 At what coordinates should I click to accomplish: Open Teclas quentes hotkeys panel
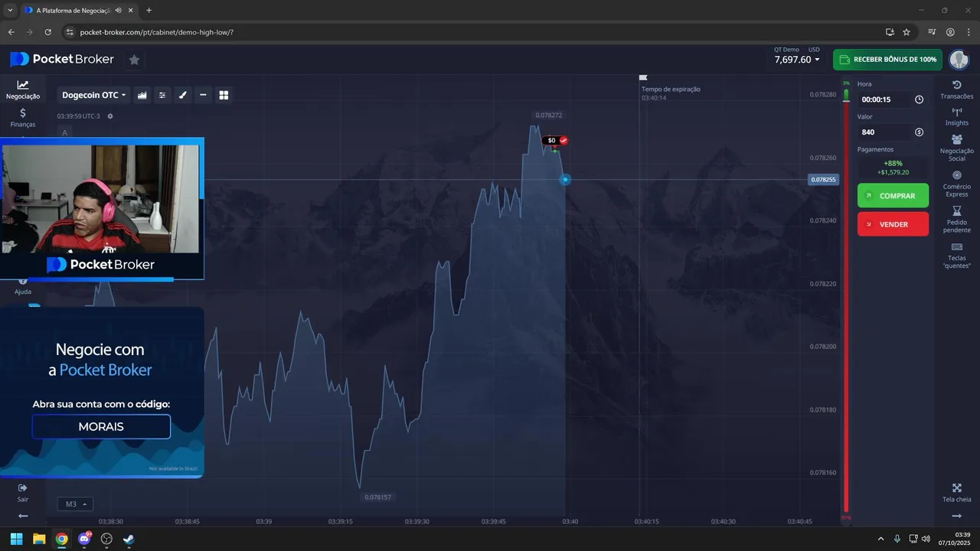coord(956,256)
